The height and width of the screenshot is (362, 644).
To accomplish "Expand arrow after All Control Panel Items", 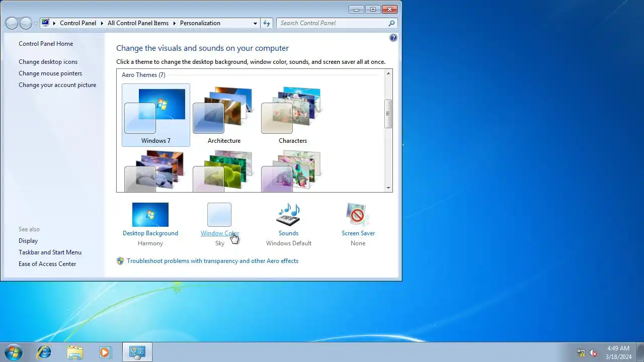I will coord(175,23).
